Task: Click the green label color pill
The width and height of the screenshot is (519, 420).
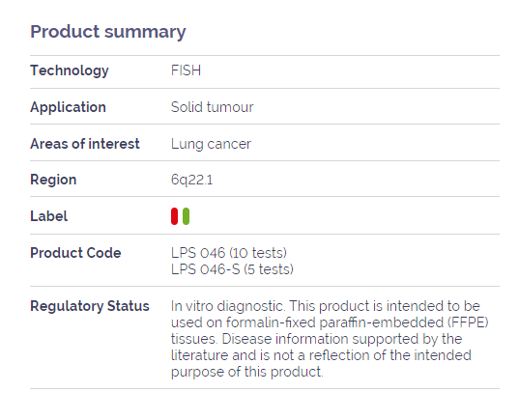Action: pyautogui.click(x=186, y=216)
